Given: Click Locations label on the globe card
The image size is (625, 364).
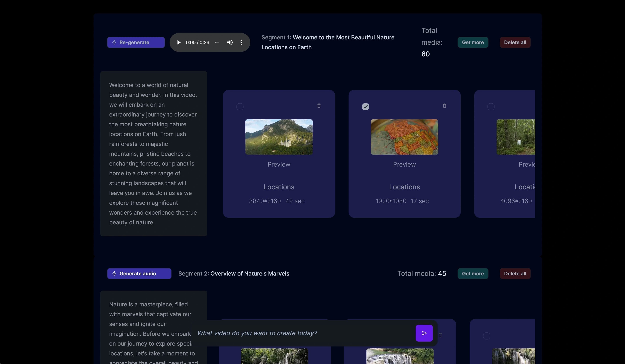Looking at the screenshot, I should click(404, 187).
